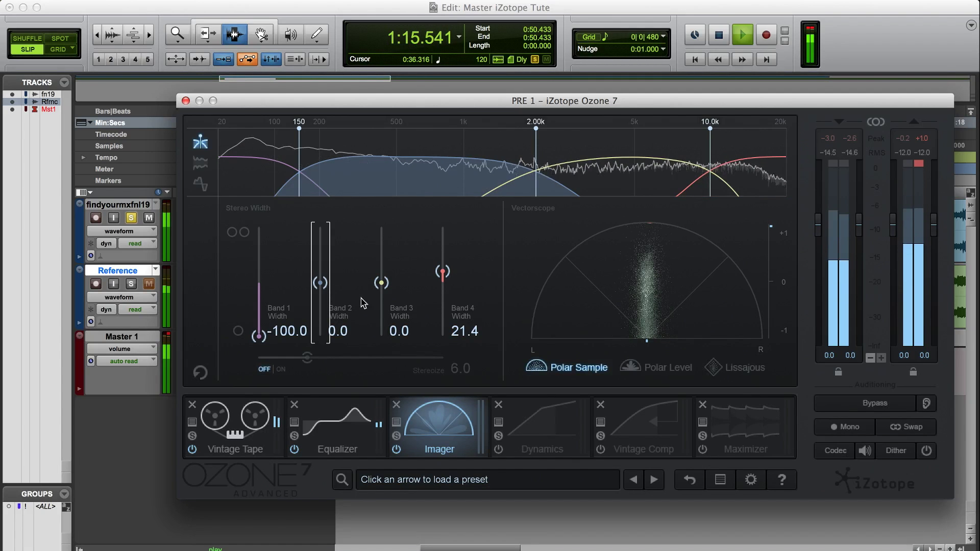Open Reference track automation read dropdown

pos(138,309)
